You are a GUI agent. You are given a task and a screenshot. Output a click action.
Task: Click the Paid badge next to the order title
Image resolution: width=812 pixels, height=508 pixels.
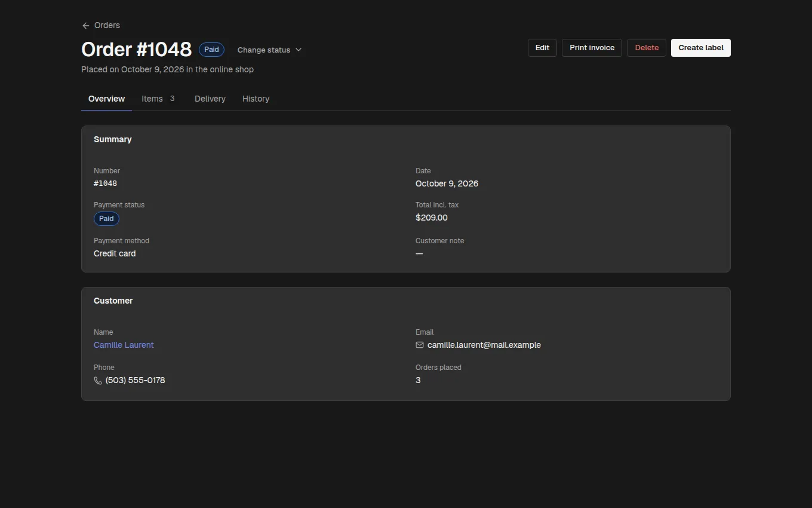coord(211,50)
